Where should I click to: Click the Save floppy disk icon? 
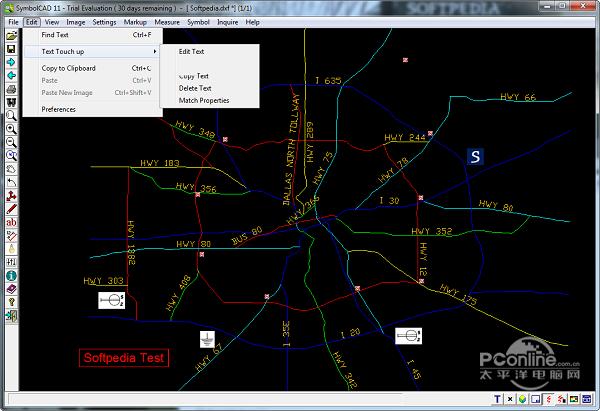point(11,49)
